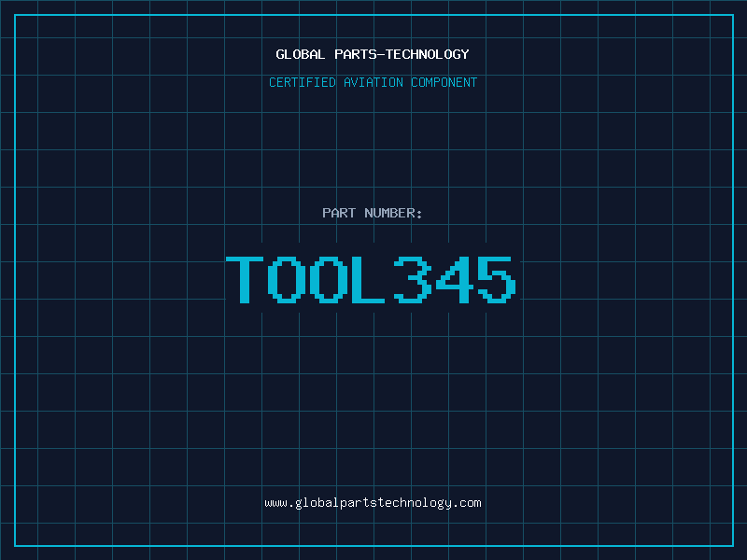Select the CERTIFIED AVIATION COMPONENT subtitle
This screenshot has height=560, width=747.
(x=373, y=82)
